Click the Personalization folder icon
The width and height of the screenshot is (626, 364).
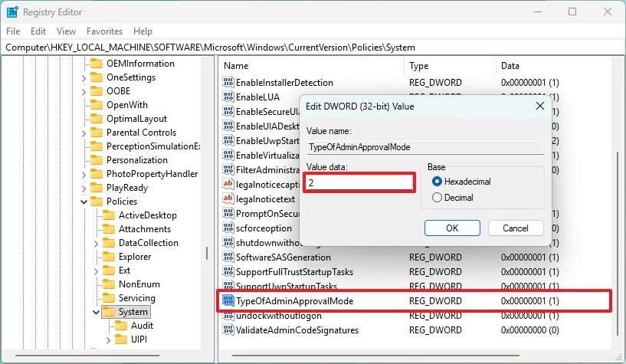coord(97,160)
